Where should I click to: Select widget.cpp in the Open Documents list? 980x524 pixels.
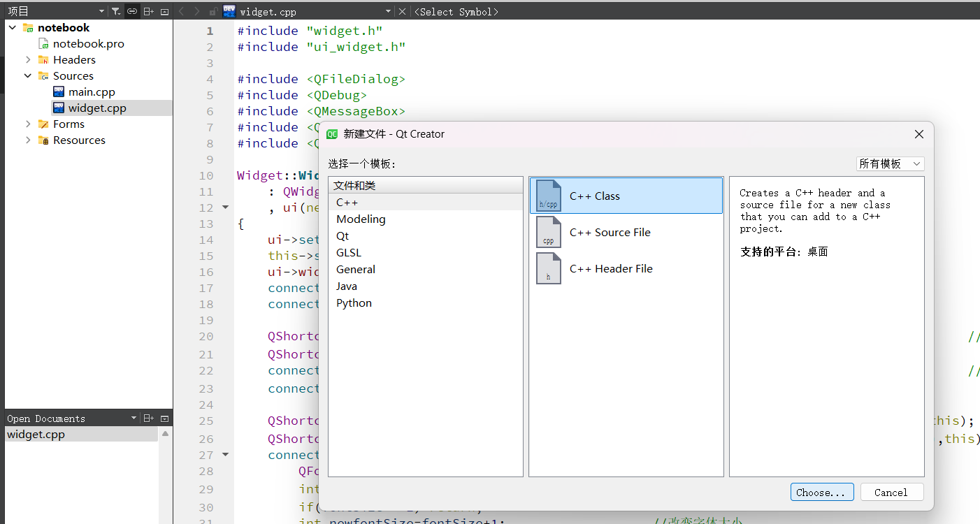click(x=82, y=435)
